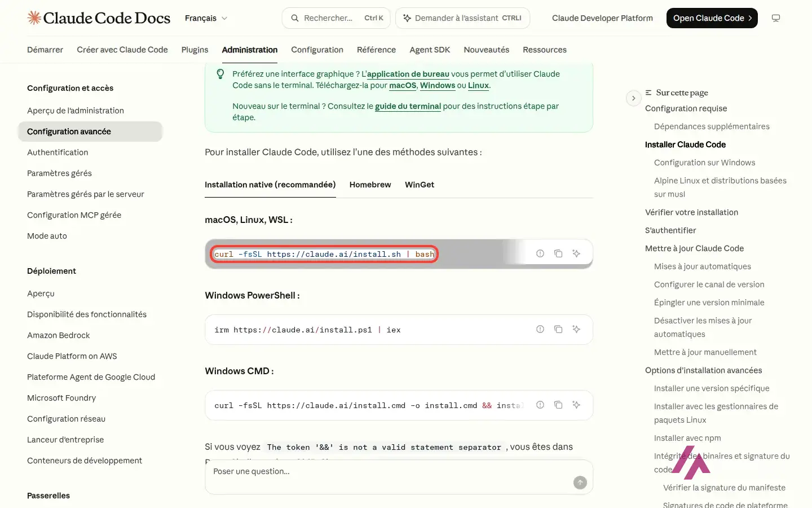
Task: Switch to the Configuration nav tab
Action: pyautogui.click(x=317, y=50)
